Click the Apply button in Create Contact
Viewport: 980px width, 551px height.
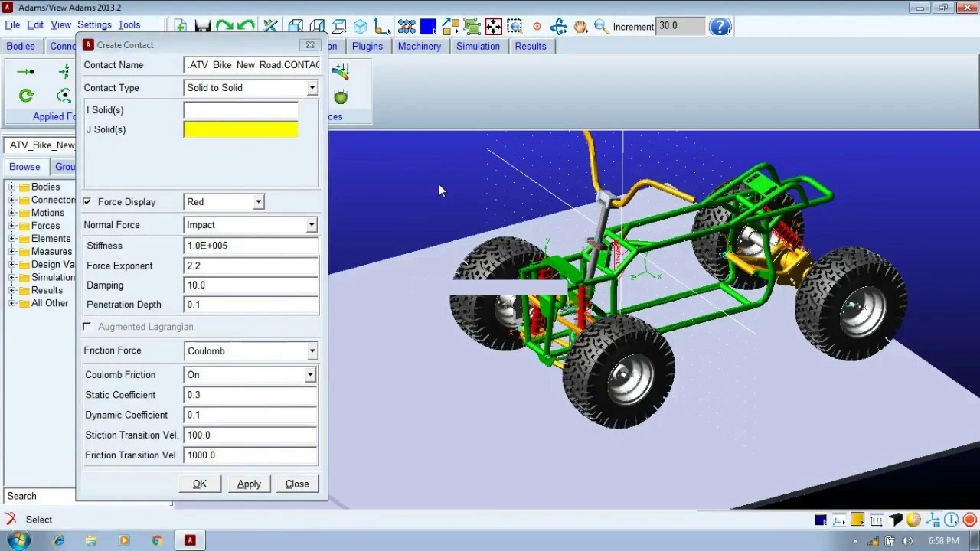249,484
